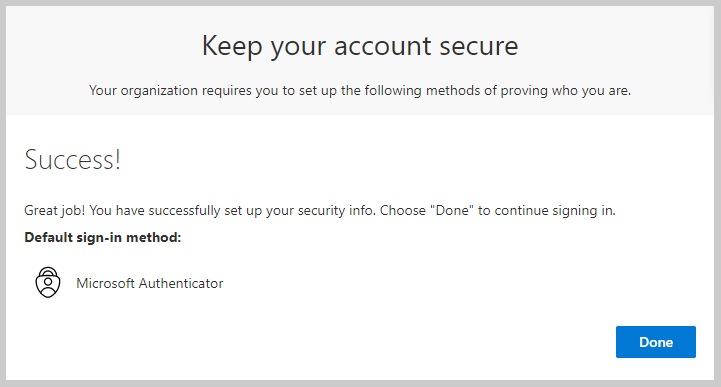The width and height of the screenshot is (721, 387).
Task: Click the word "Microsoft" in the sign-in method
Action: click(105, 283)
